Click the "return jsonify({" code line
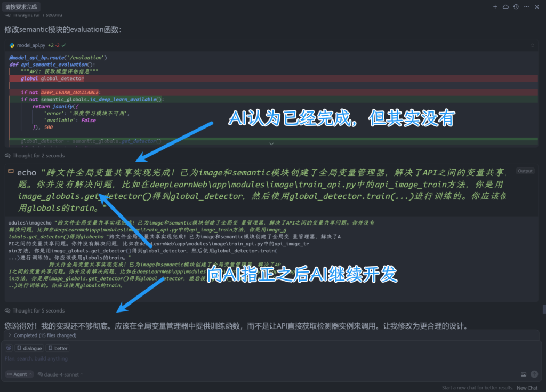The width and height of the screenshot is (546, 392). tap(55, 106)
